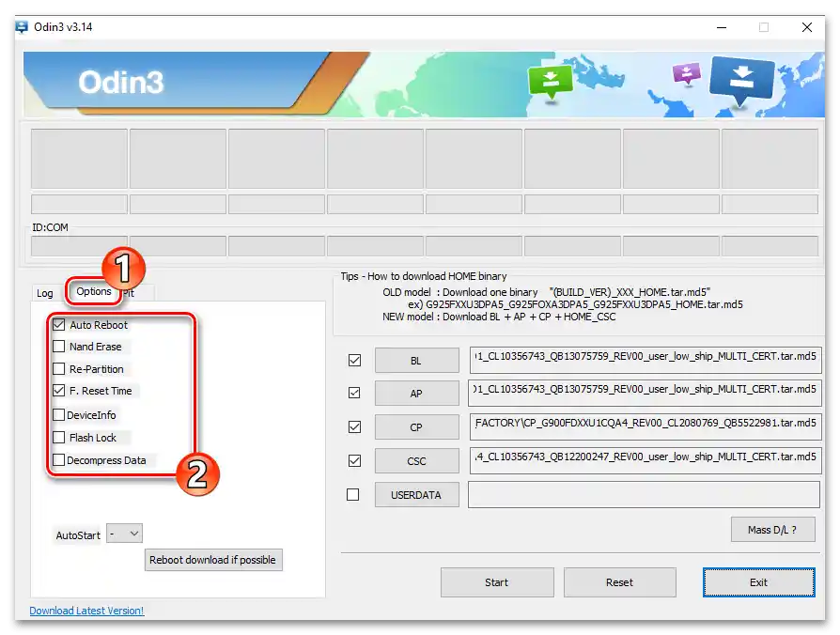Click the Exit button
Screen dimensions: 840x635
tap(758, 582)
